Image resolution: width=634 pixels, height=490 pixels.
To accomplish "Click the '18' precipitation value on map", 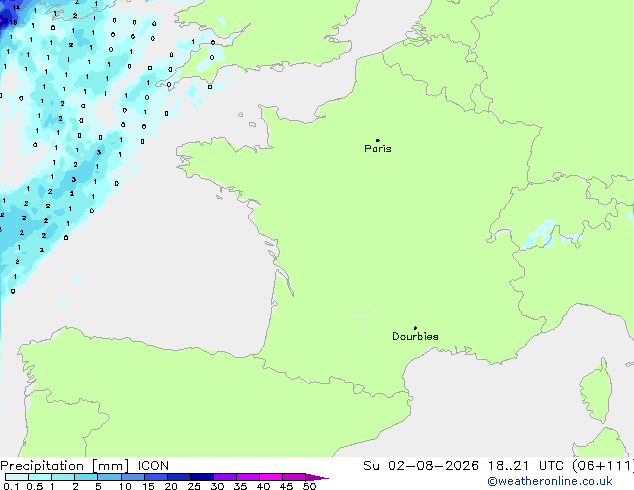I will click(x=13, y=23).
